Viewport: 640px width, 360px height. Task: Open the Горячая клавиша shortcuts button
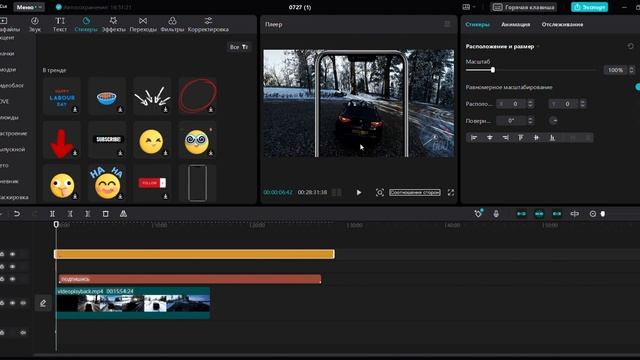click(x=524, y=7)
